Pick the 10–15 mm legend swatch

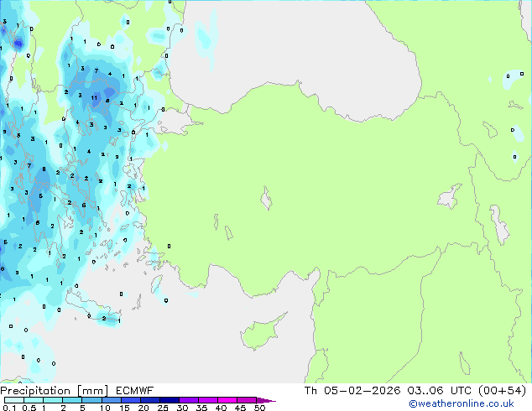(111, 400)
